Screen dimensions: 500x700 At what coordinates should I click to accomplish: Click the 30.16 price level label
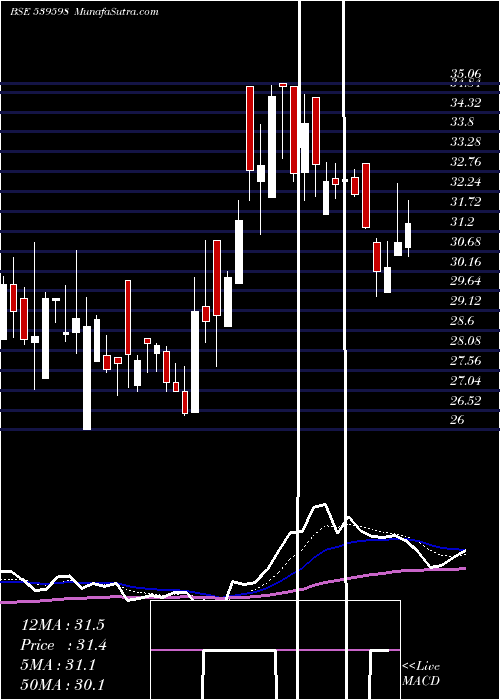pyautogui.click(x=466, y=262)
